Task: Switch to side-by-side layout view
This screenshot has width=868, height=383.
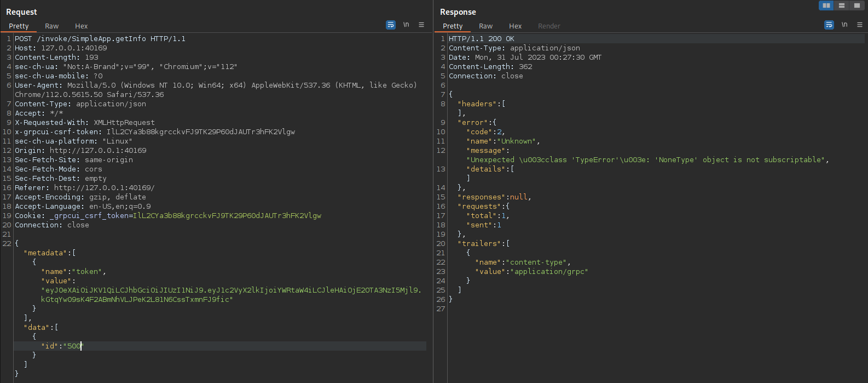Action: pyautogui.click(x=826, y=5)
